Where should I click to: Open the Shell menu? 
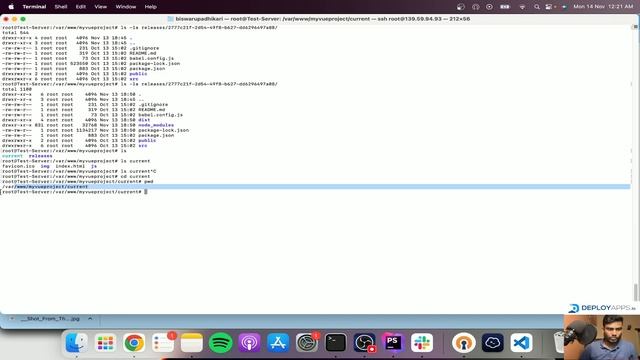pyautogui.click(x=61, y=7)
